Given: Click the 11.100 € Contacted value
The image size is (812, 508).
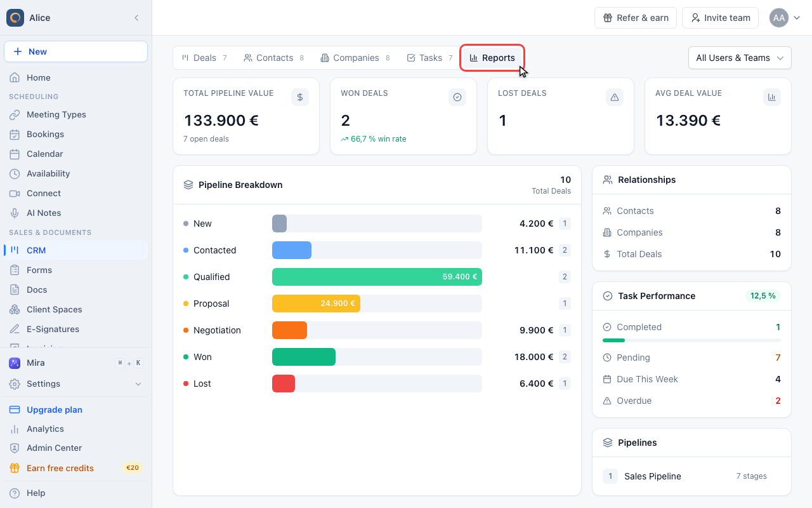Looking at the screenshot, I should [534, 250].
